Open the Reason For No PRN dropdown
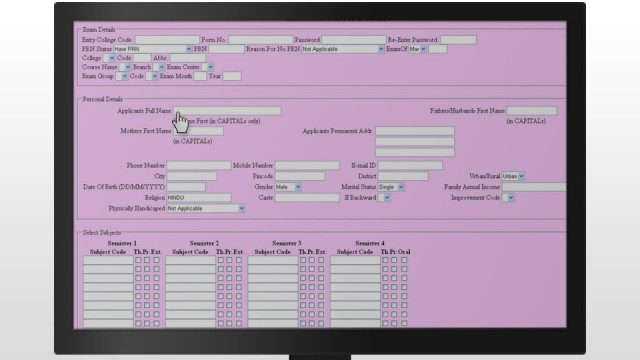The image size is (640, 360). tap(342, 49)
